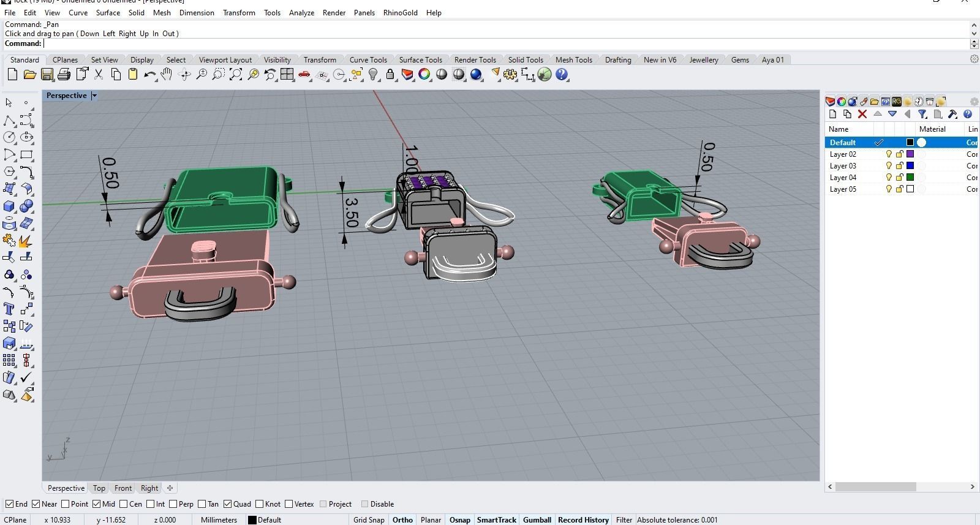Image resolution: width=980 pixels, height=525 pixels.
Task: Toggle Gumball in status bar
Action: [x=537, y=519]
